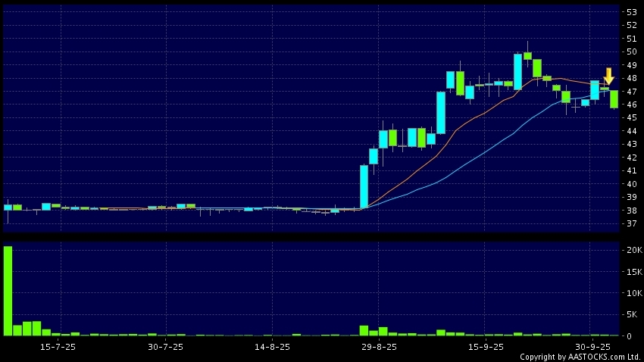Click the 50 price axis label

[631, 51]
